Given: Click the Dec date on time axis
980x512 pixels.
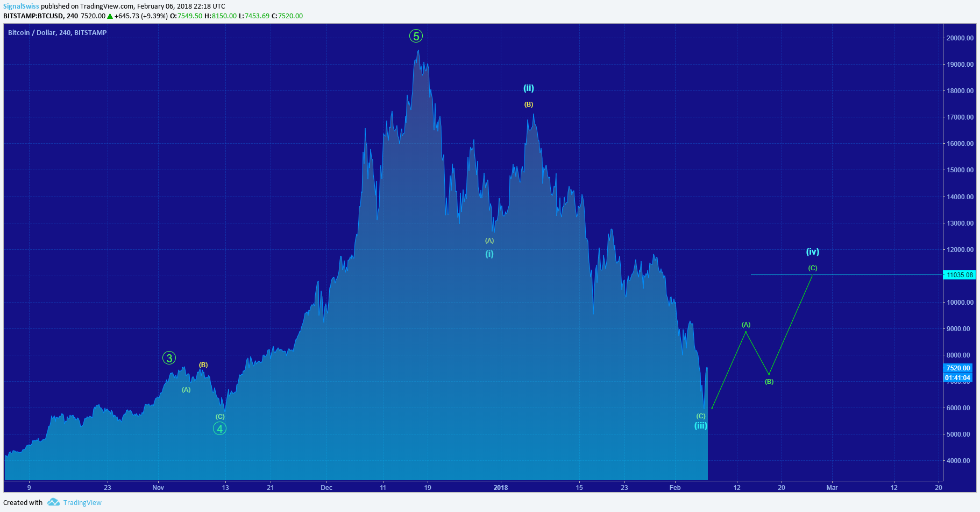Looking at the screenshot, I should (x=326, y=488).
